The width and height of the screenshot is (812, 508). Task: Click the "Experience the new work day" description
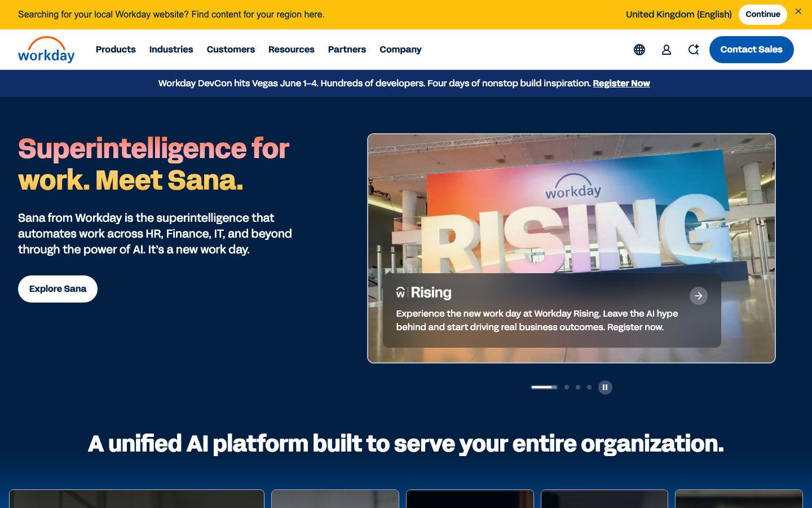pyautogui.click(x=537, y=320)
